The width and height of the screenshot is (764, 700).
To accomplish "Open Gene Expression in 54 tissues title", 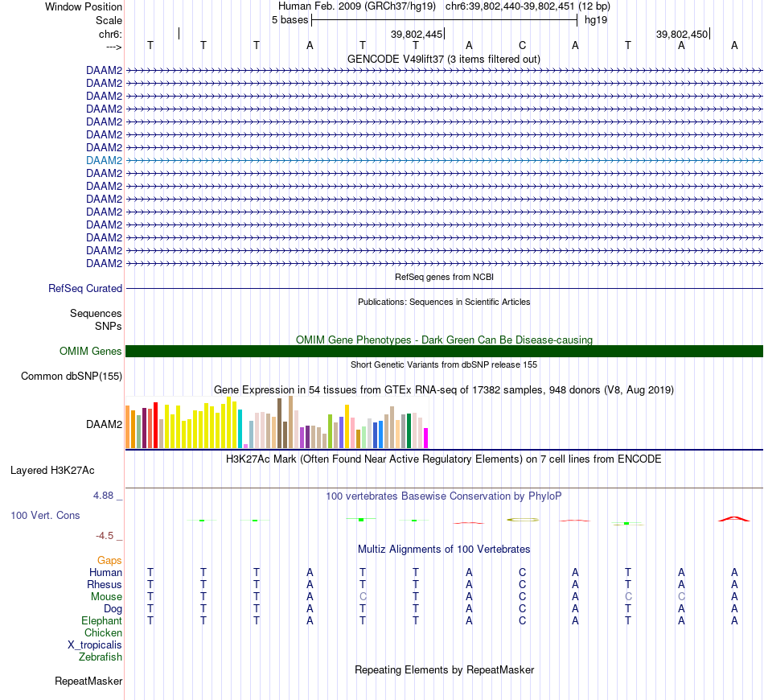I will click(444, 390).
